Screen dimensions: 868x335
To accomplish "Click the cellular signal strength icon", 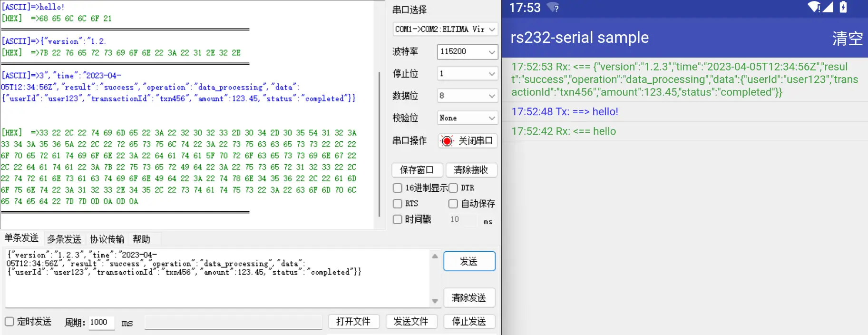I will click(828, 7).
